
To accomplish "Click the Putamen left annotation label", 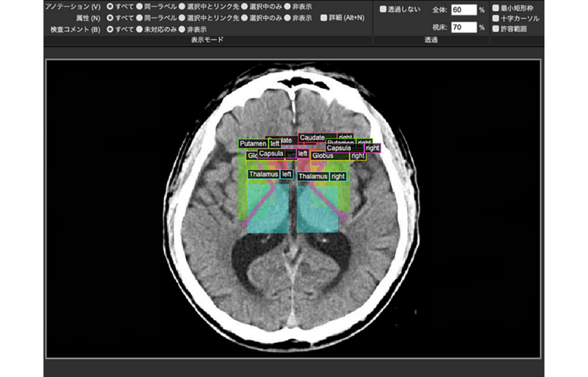I will pos(254,143).
